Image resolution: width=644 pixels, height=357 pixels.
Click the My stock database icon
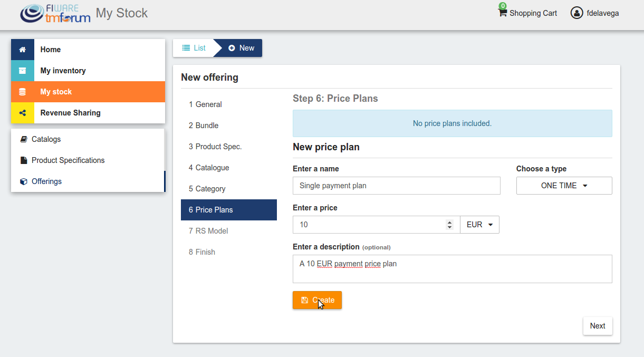[22, 92]
